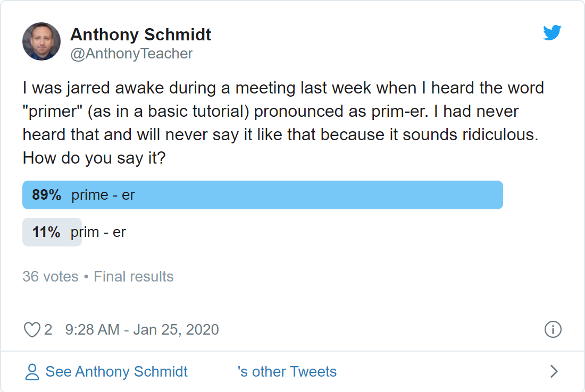
Task: Select the 89% prime - er poll bar
Action: (x=263, y=195)
